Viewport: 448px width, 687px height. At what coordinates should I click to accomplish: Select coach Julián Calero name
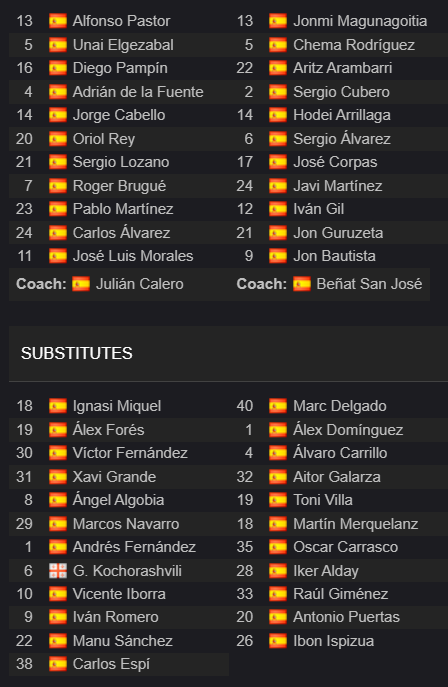(x=139, y=284)
